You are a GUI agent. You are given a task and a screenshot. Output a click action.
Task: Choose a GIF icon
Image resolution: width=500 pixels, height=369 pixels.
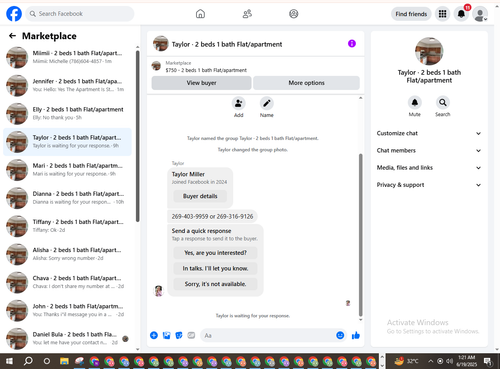(x=191, y=335)
